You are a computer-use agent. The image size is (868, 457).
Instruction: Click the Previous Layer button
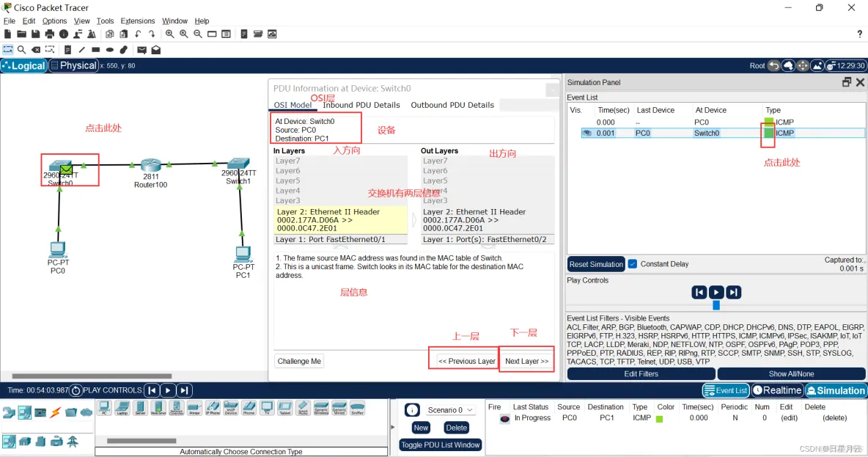(x=467, y=361)
